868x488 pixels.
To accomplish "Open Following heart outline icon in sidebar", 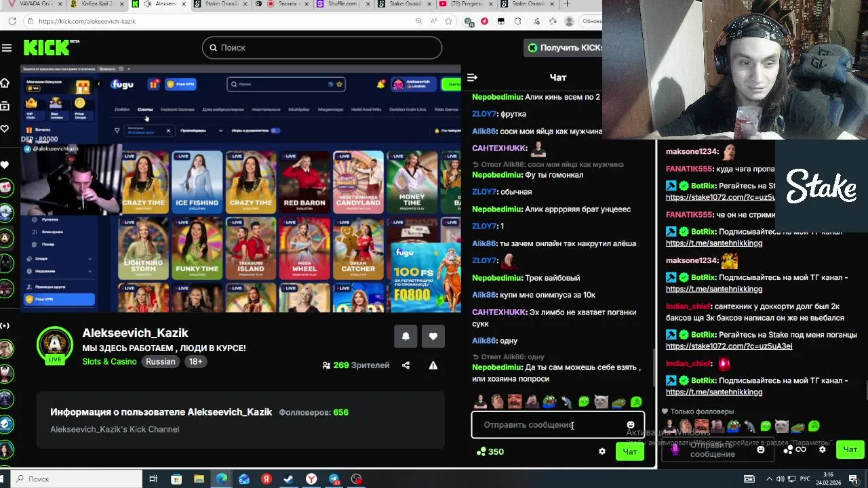I will [x=5, y=128].
